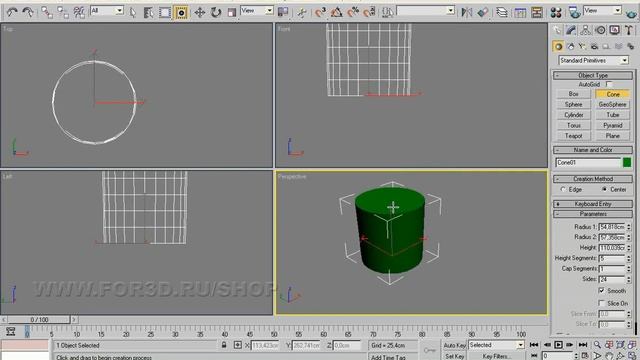The width and height of the screenshot is (640, 360).
Task: Click the Sphere primitive button
Action: pyautogui.click(x=573, y=104)
